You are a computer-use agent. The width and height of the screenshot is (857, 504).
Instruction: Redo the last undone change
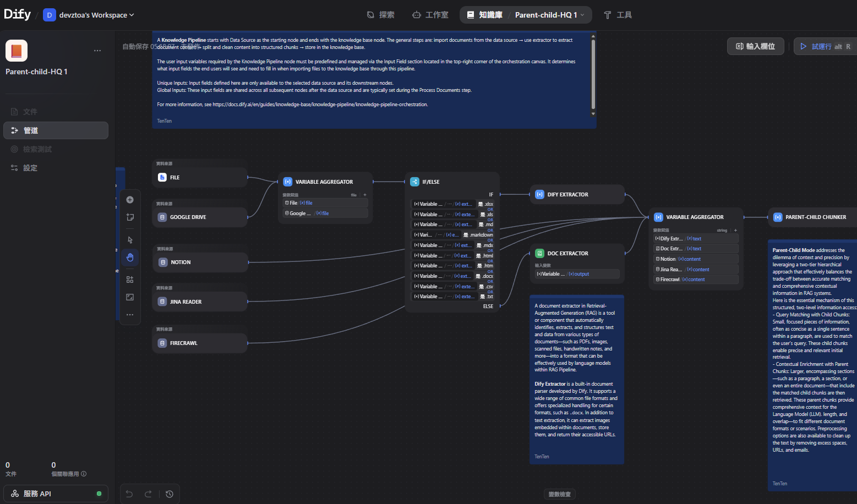[148, 494]
